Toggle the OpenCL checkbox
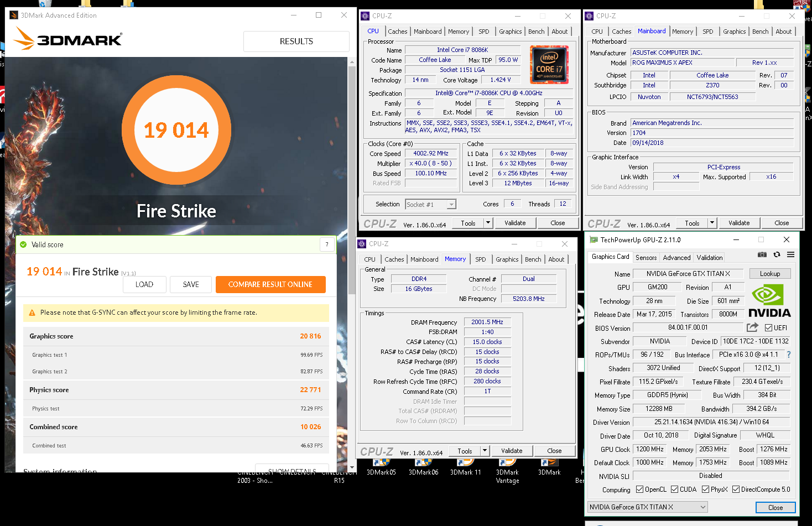This screenshot has height=526, width=812. click(639, 489)
